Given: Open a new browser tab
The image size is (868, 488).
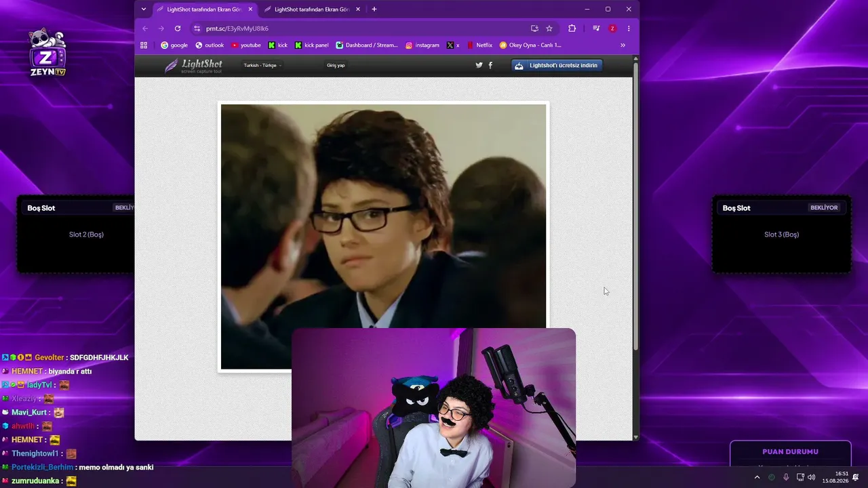Looking at the screenshot, I should tap(374, 9).
